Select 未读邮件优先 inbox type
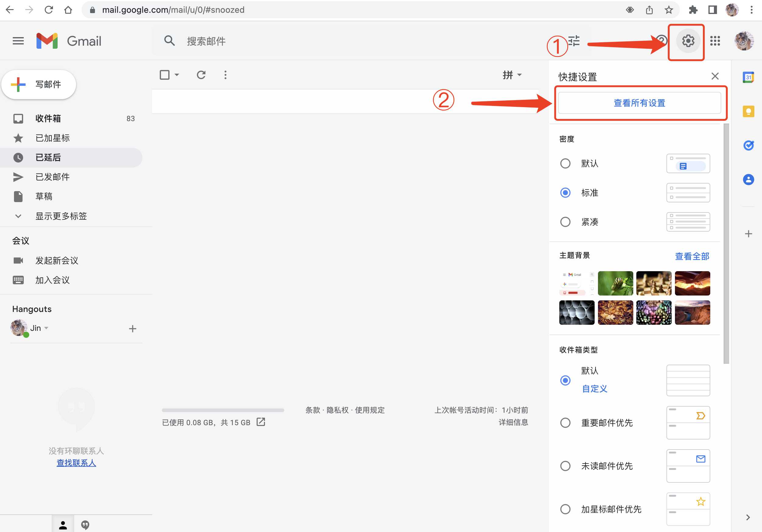 pyautogui.click(x=565, y=466)
